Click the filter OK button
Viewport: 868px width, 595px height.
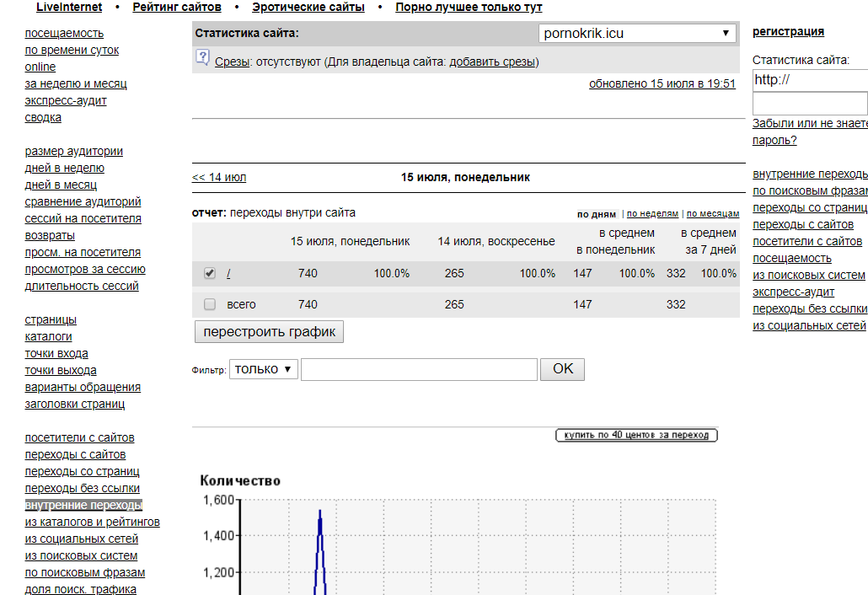pos(562,369)
